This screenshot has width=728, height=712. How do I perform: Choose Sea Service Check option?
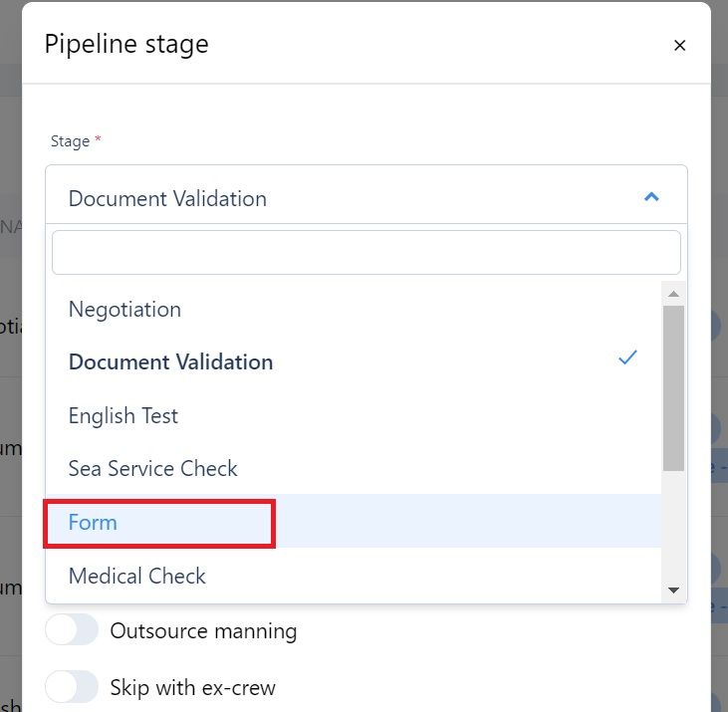coord(354,468)
